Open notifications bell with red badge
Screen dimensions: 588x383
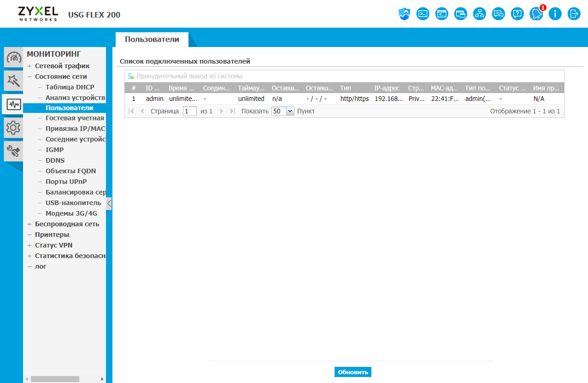[536, 14]
